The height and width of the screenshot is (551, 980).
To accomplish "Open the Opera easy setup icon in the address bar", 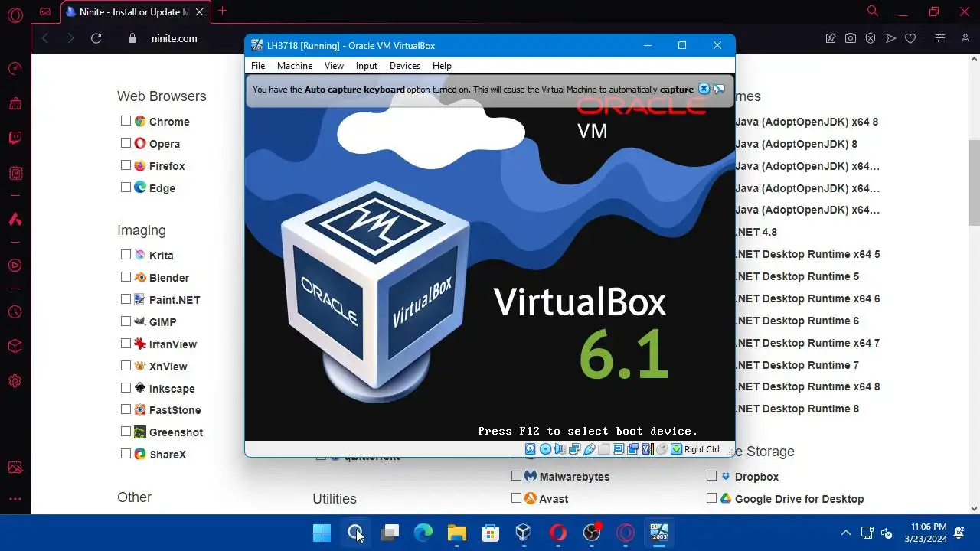I will click(x=941, y=38).
